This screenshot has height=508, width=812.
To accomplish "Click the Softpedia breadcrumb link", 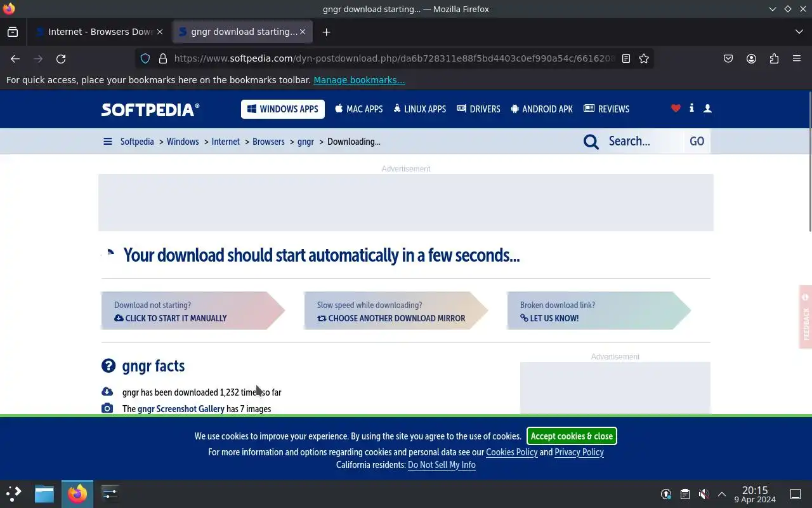I will (137, 142).
